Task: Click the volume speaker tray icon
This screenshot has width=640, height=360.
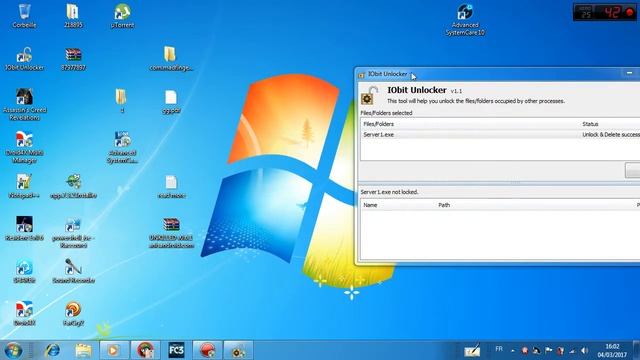Action: point(584,351)
